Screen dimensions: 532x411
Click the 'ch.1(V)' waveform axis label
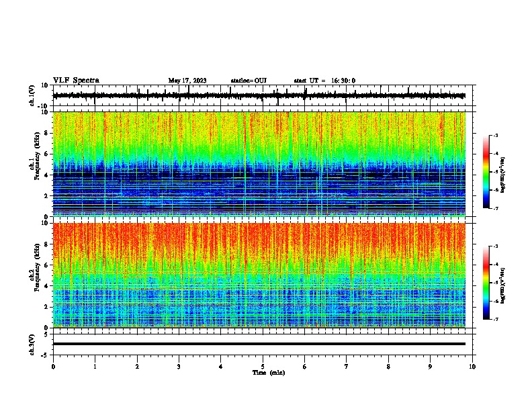[32, 95]
